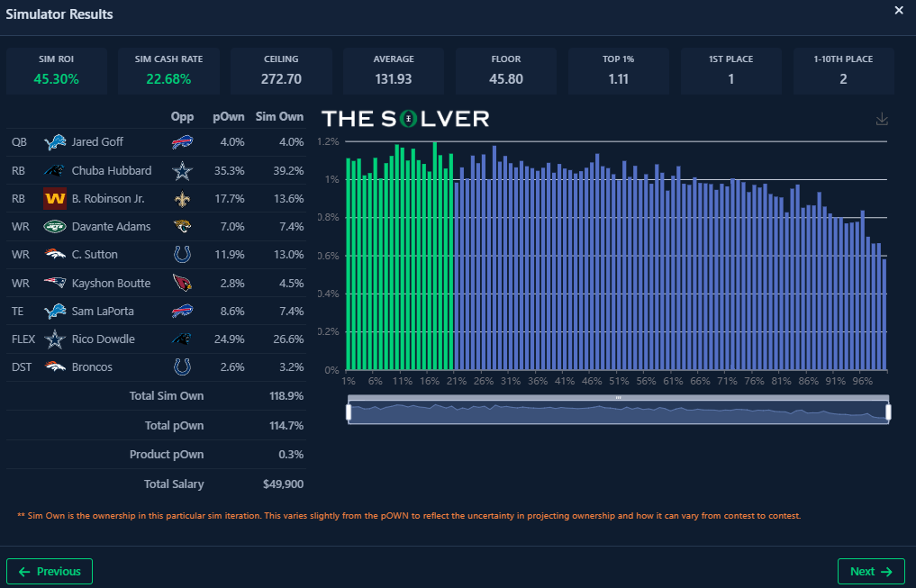This screenshot has height=588, width=916.
Task: Grab the left handle of chart range slider
Action: coord(349,412)
